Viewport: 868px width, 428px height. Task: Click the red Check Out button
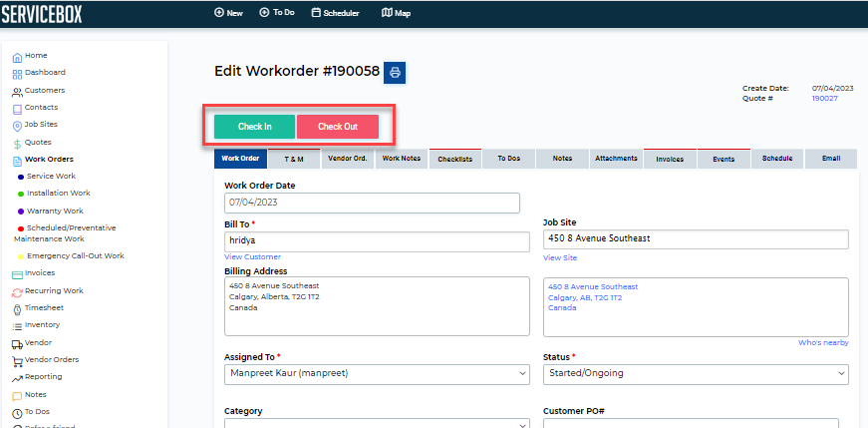point(338,127)
